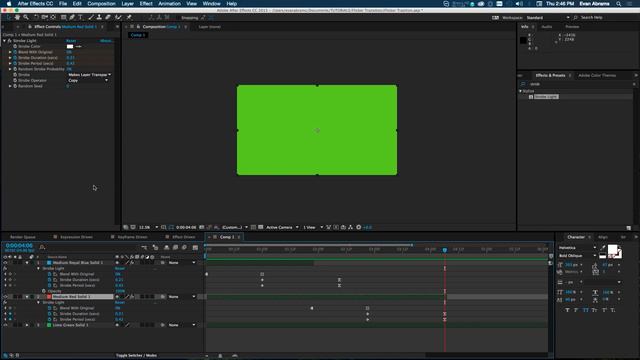Click the Faux Bold button in Character panel
Viewport: 640px width, 360px height.
click(x=567, y=310)
